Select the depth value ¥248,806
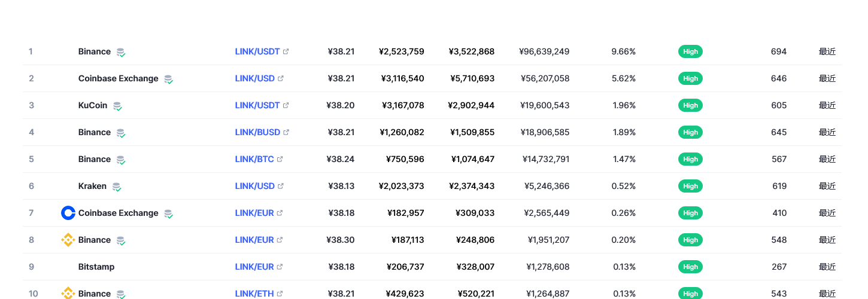The image size is (868, 299). pyautogui.click(x=475, y=240)
